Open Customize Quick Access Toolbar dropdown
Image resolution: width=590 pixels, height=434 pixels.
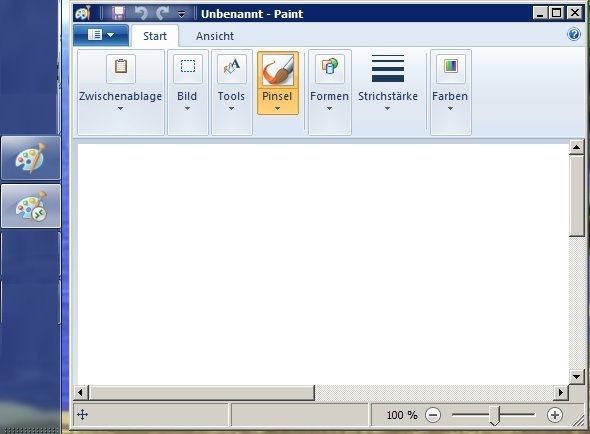tap(181, 14)
